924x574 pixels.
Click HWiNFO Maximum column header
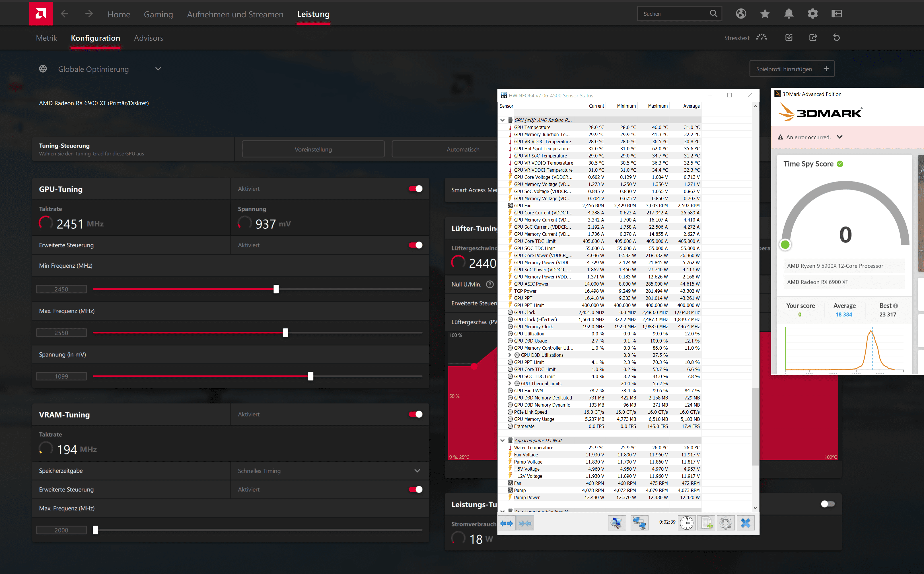[x=654, y=106]
